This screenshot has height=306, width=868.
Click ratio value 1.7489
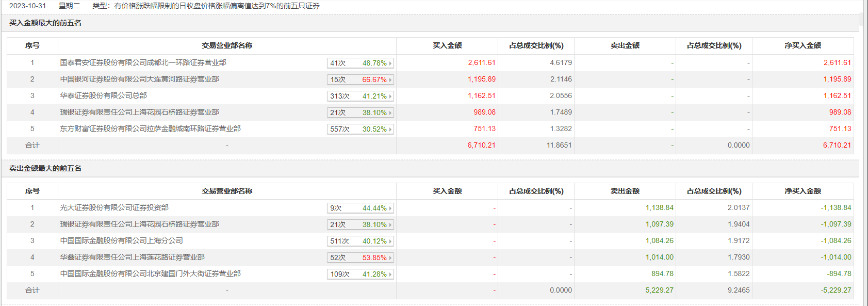tap(561, 112)
